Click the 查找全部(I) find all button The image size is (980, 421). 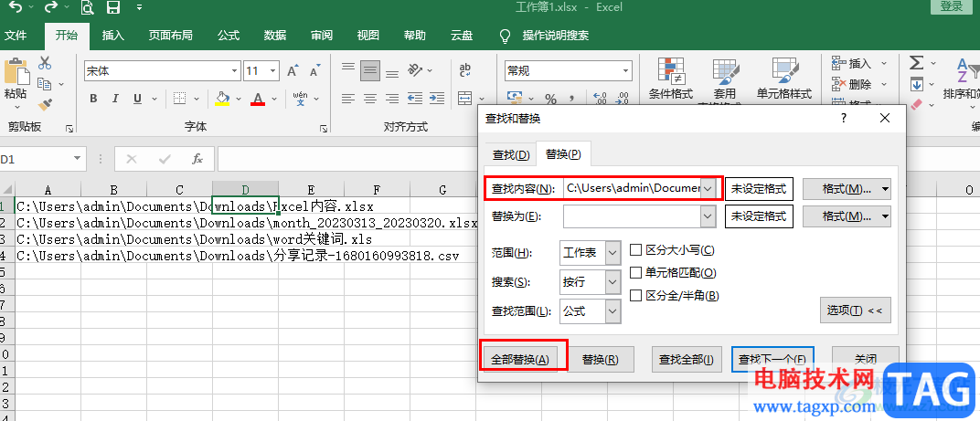click(687, 360)
